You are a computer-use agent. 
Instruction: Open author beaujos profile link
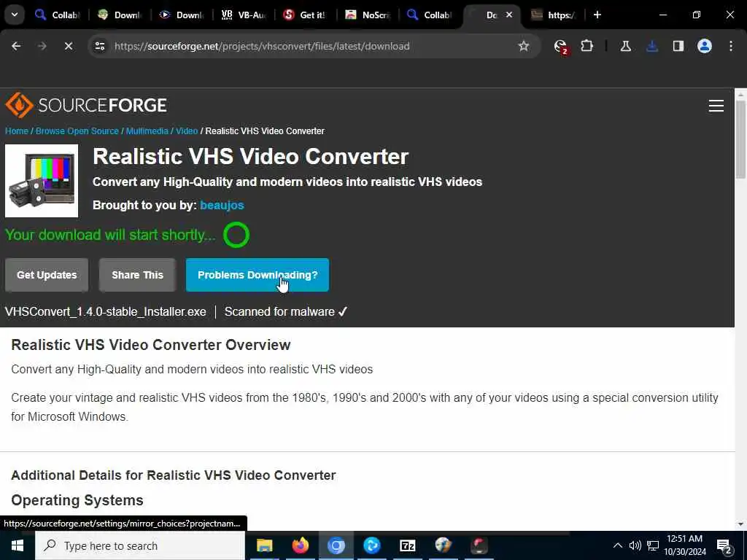222,205
